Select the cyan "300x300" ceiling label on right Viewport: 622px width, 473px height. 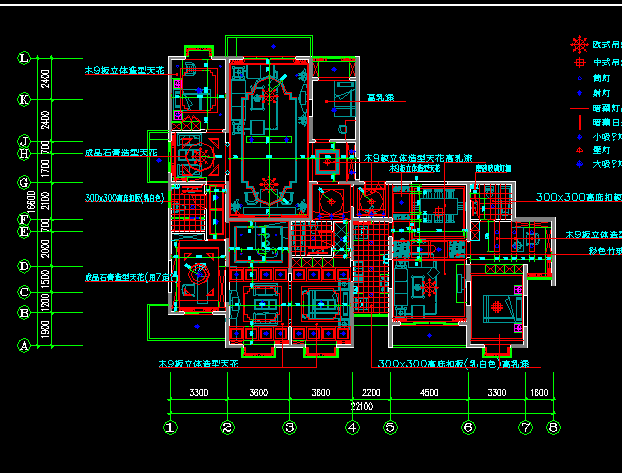(578, 196)
